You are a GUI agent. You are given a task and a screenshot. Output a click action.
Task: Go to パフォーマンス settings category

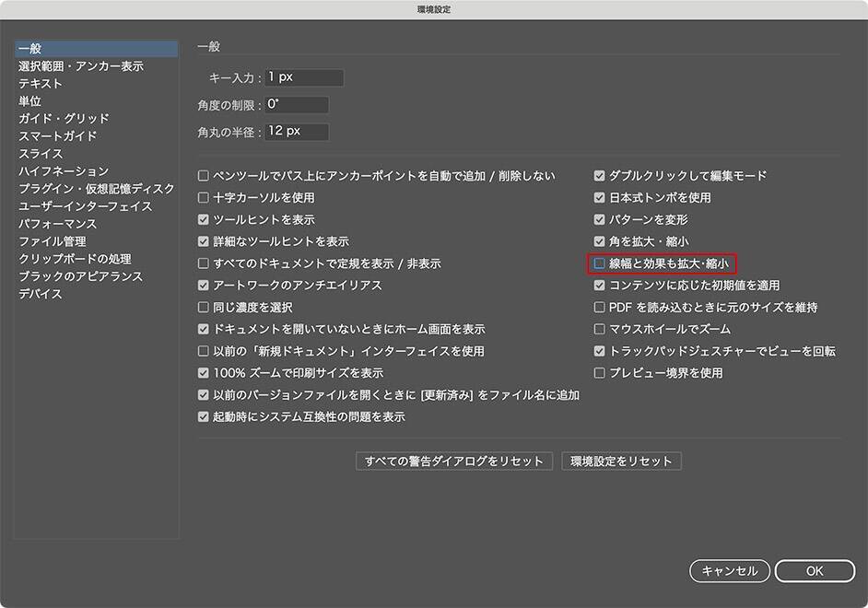[x=57, y=224]
